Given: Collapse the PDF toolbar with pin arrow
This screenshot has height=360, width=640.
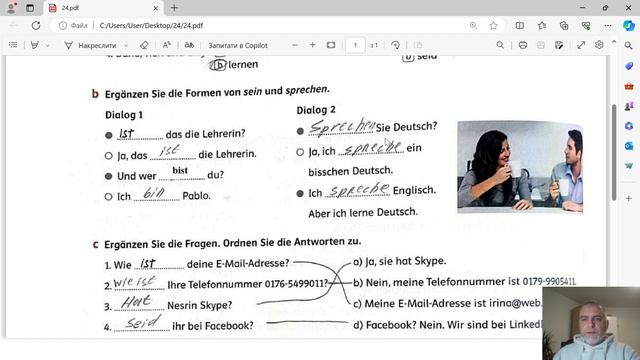Looking at the screenshot, I should point(613,42).
